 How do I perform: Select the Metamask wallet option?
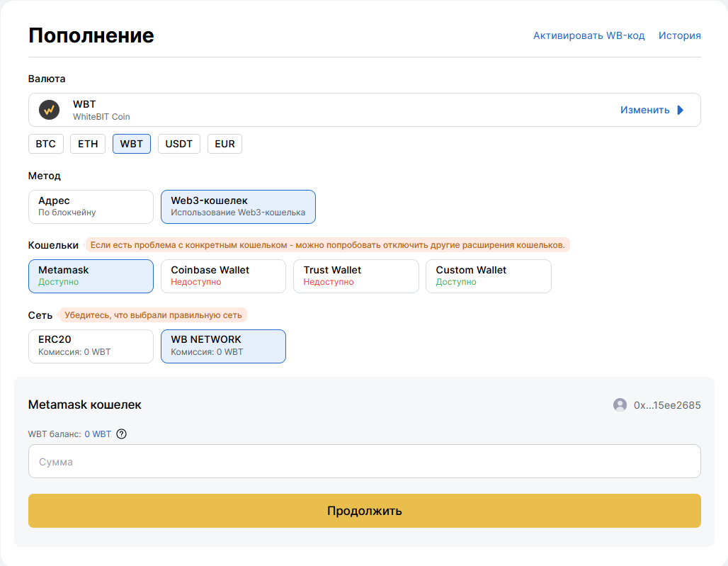(91, 276)
